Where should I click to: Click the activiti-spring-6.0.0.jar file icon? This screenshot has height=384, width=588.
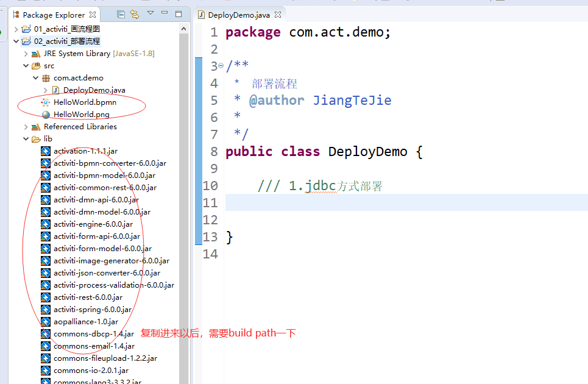(x=46, y=310)
